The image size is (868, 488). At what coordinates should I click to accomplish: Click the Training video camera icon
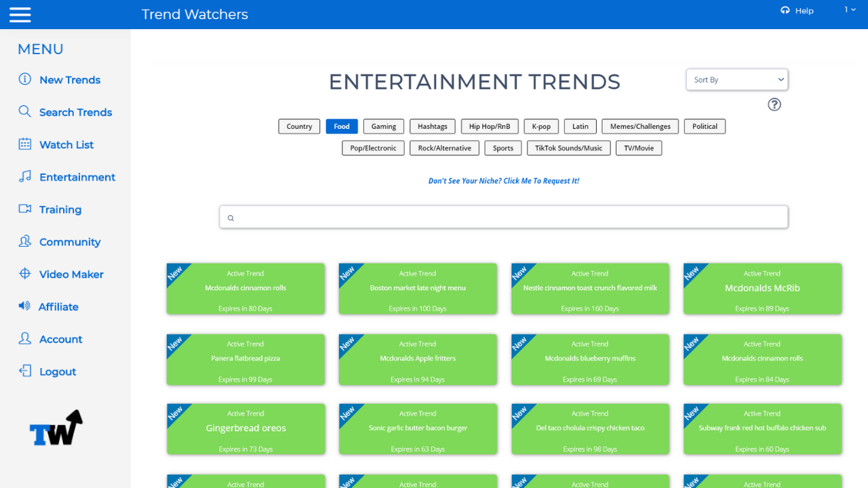tap(25, 209)
